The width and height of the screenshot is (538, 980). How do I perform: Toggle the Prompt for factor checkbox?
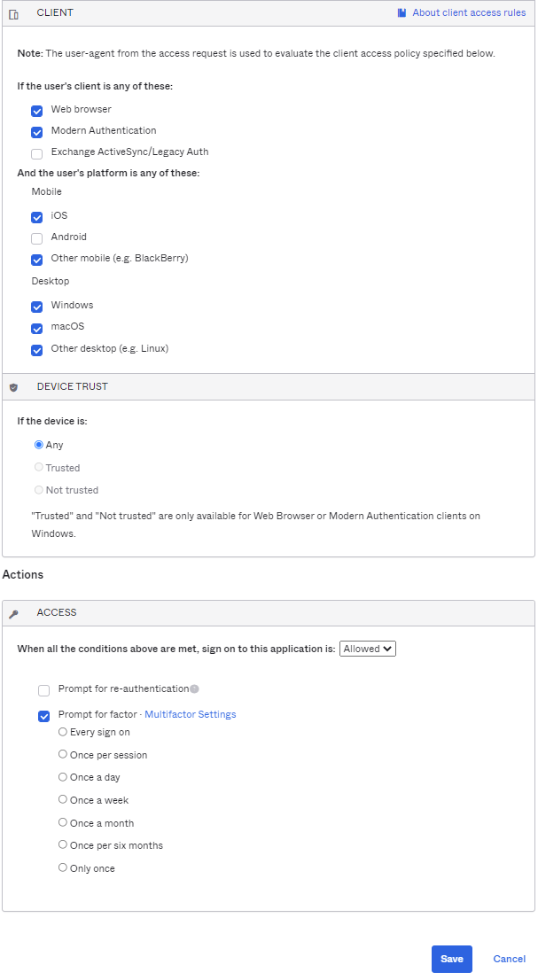click(44, 716)
